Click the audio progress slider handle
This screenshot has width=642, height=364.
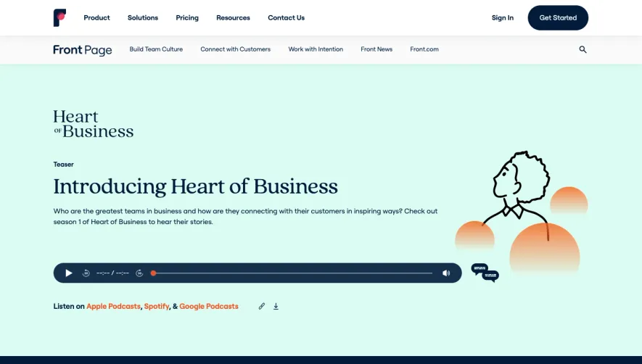point(153,273)
